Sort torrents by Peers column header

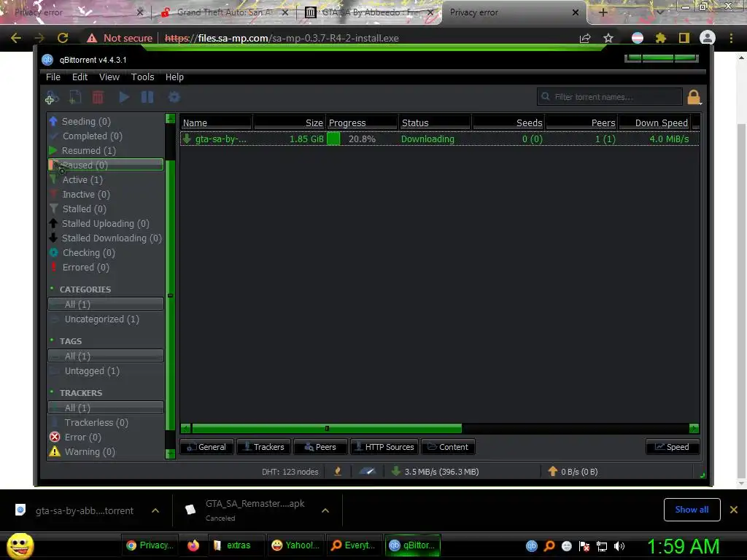pyautogui.click(x=581, y=122)
